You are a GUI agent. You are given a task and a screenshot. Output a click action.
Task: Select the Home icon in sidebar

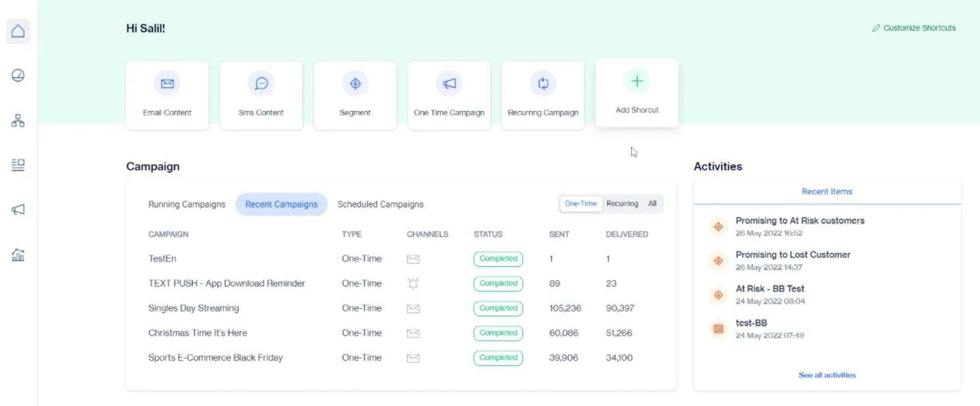pos(18,31)
